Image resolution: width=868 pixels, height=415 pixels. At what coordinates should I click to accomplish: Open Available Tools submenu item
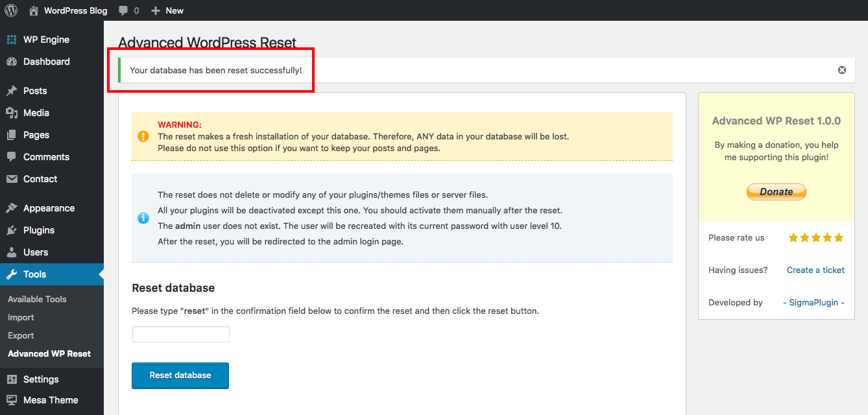point(37,299)
